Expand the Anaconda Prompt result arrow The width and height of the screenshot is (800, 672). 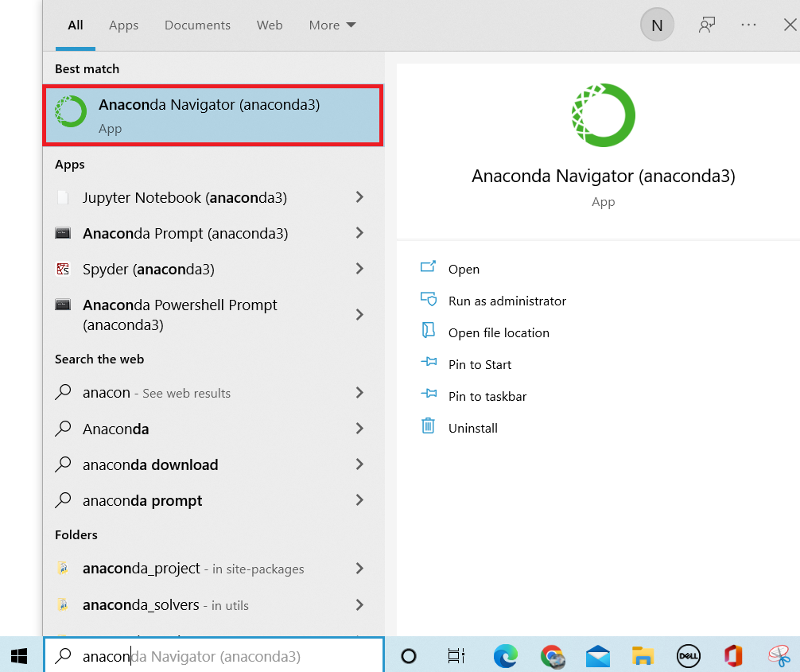pos(359,233)
